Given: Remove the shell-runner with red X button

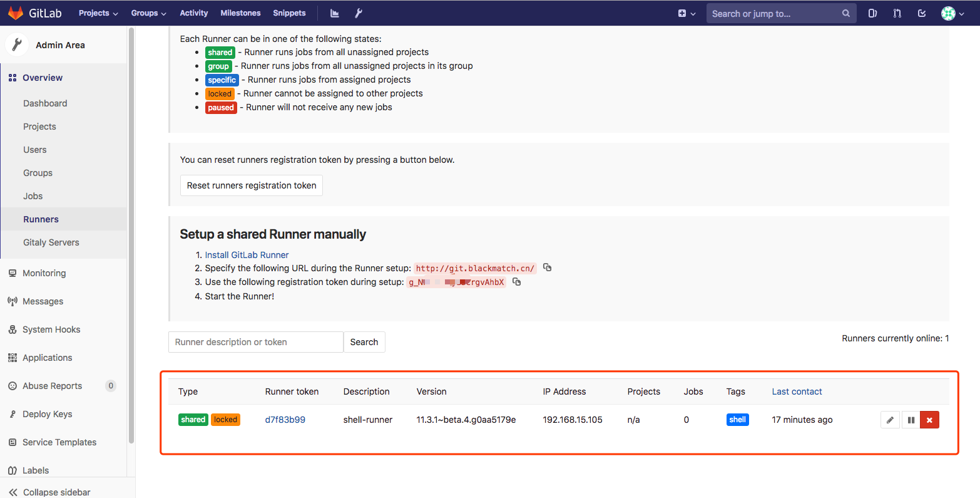Looking at the screenshot, I should coord(929,420).
